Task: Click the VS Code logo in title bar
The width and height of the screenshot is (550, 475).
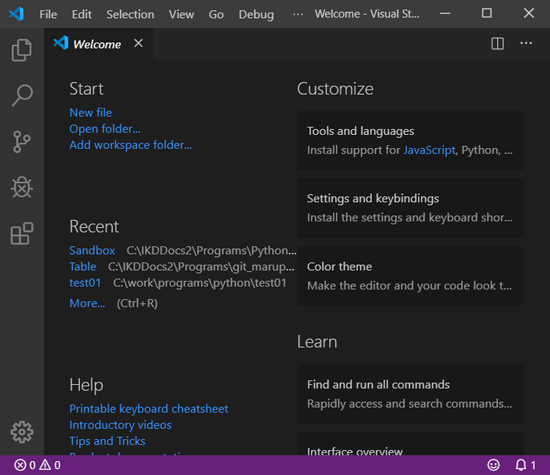Action: [16, 14]
